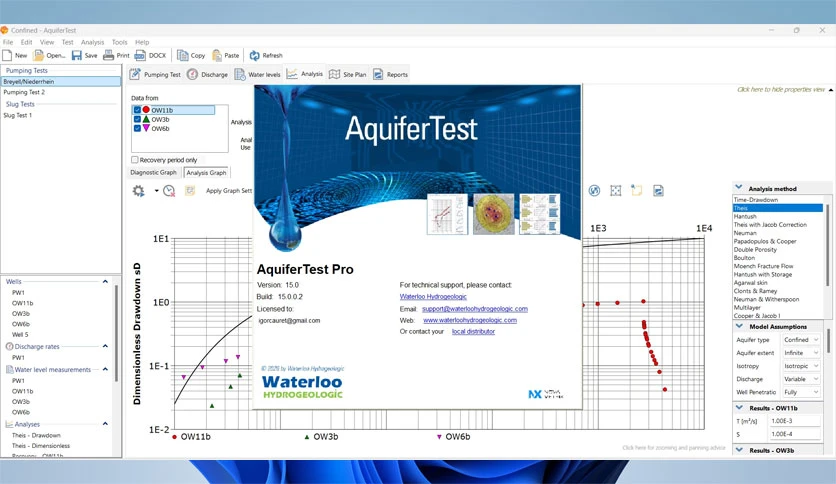This screenshot has width=836, height=484.
Task: Click the Print printer icon
Action: 108,55
